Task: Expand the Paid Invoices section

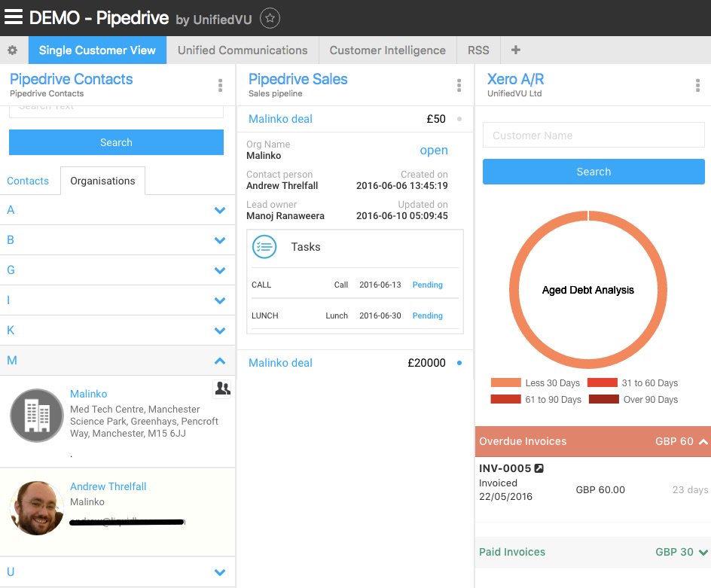Action: pos(593,552)
